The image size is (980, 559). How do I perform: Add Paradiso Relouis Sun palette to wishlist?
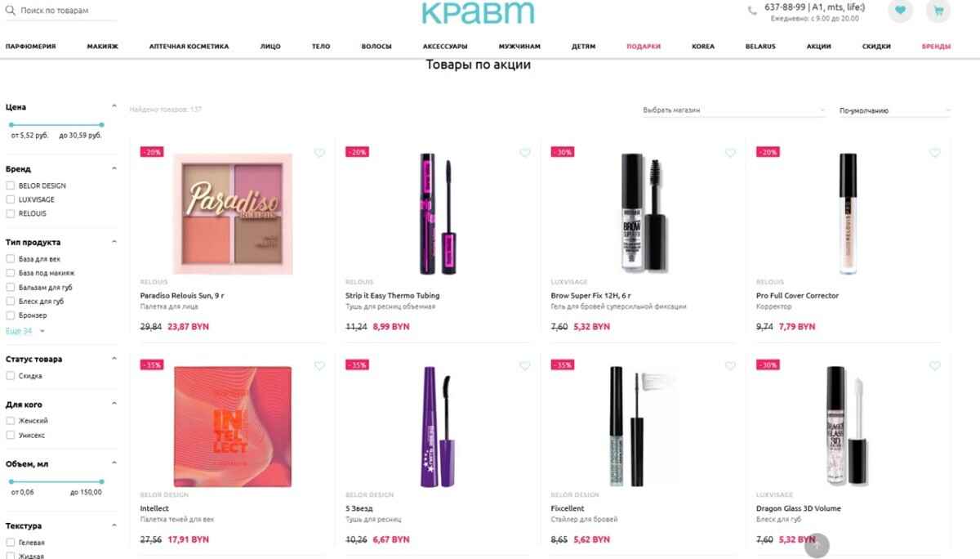[319, 153]
